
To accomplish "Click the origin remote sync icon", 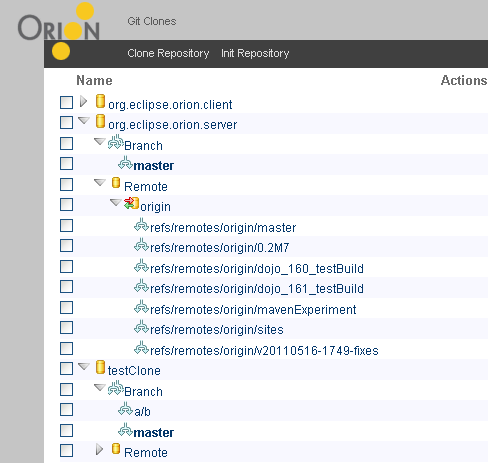I will (x=131, y=203).
